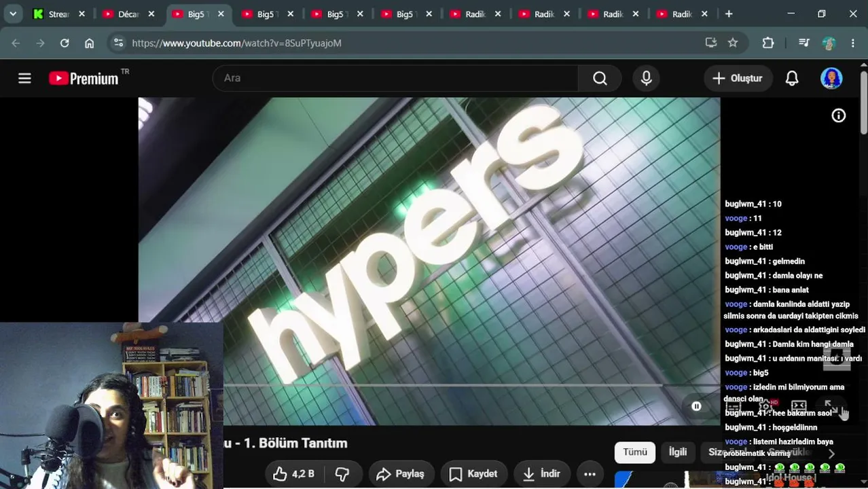Click the install app icon in address bar
Screen dimensions: 868x489
711,43
